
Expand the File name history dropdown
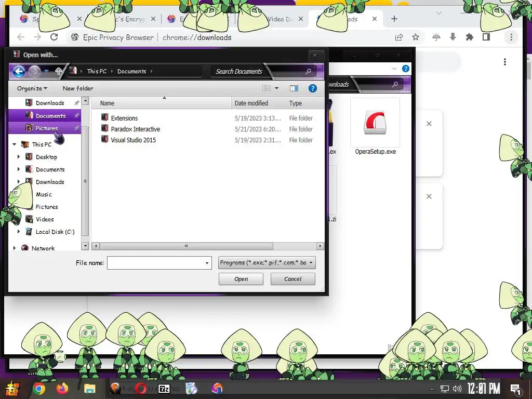[207, 263]
